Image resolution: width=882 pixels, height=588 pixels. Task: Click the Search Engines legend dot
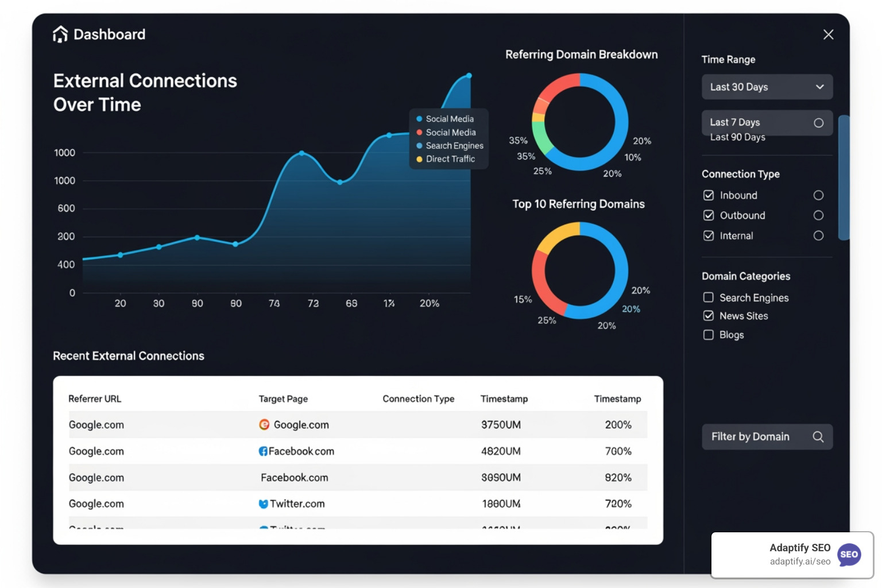pyautogui.click(x=419, y=145)
